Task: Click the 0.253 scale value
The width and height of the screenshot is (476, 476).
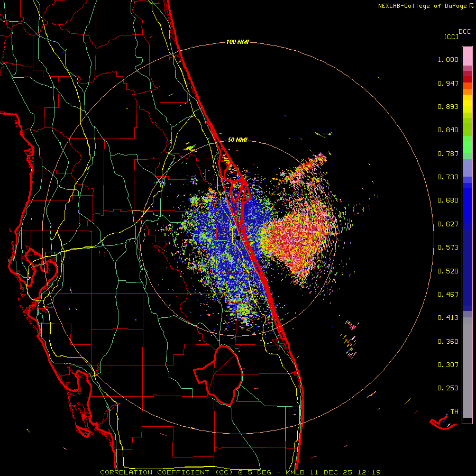Action: [448, 388]
